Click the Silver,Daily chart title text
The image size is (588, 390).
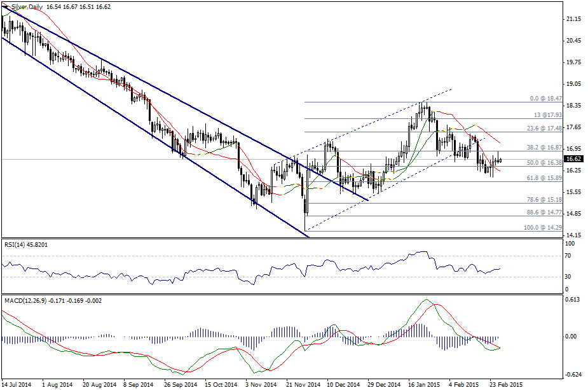(27, 7)
